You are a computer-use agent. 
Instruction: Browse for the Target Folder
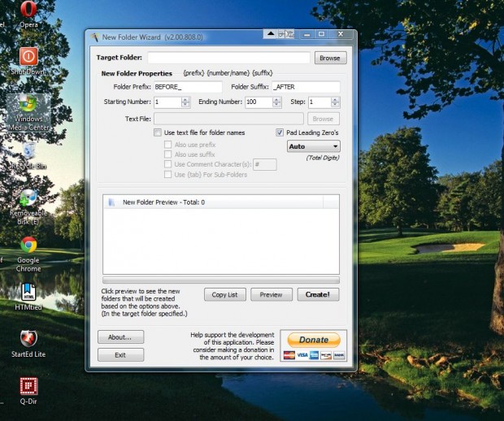[x=329, y=59]
